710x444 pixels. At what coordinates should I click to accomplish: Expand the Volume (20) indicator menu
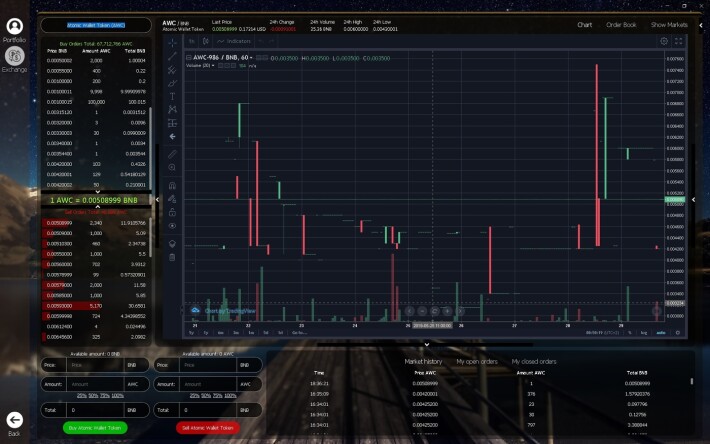[x=213, y=66]
